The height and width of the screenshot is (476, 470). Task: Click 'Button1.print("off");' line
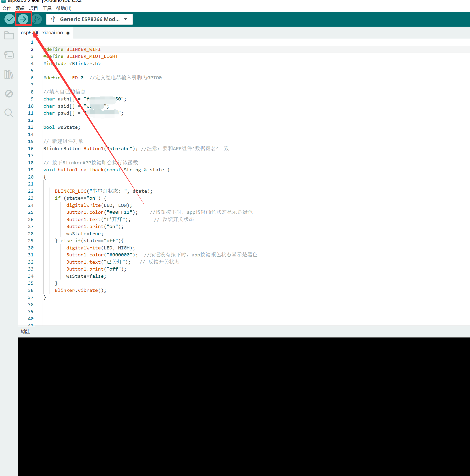click(x=96, y=269)
